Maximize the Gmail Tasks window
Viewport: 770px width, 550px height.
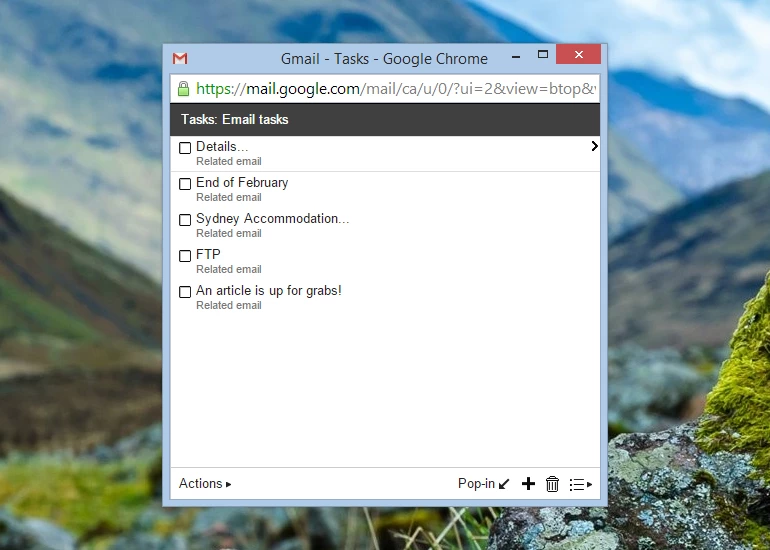click(x=543, y=55)
